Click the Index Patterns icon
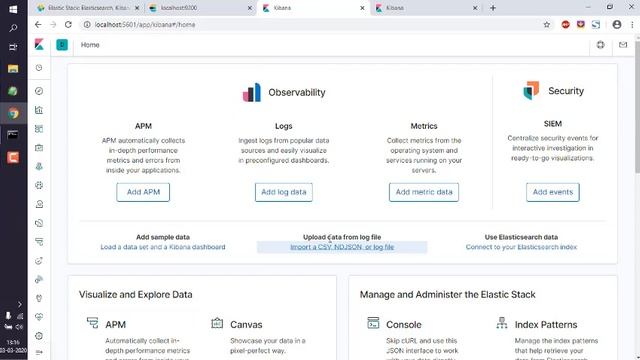640x360 pixels. [502, 323]
